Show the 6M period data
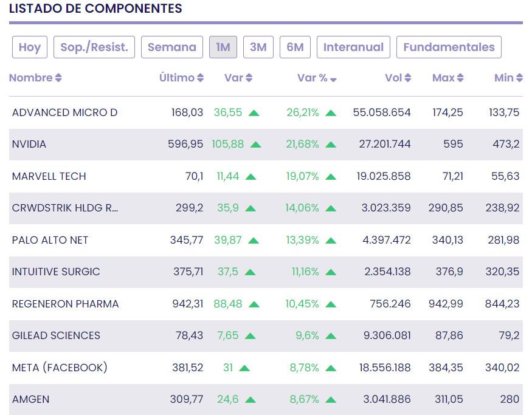Screen dimensions: 532x415 [295, 47]
